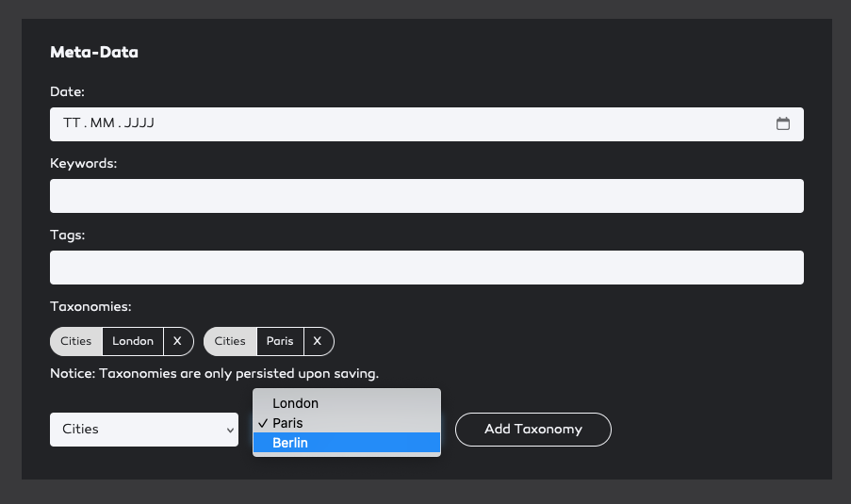Screen dimensions: 851x504
Task: Open the Cities taxonomy dropdown
Action: pyautogui.click(x=144, y=430)
